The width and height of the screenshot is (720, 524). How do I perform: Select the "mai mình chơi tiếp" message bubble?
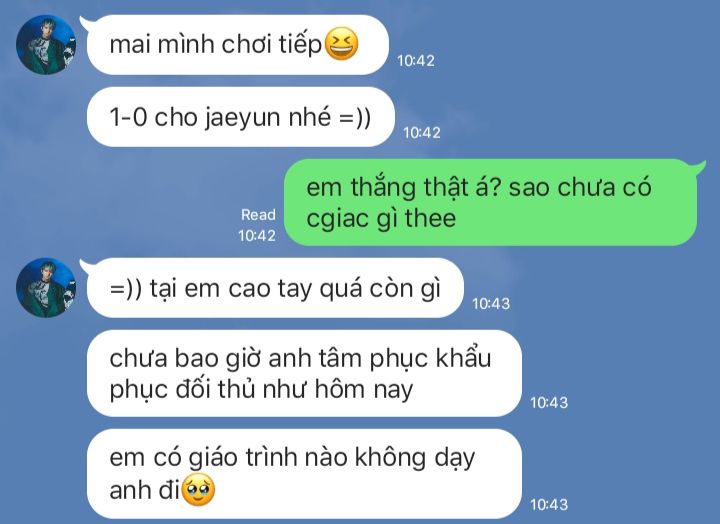pyautogui.click(x=237, y=45)
